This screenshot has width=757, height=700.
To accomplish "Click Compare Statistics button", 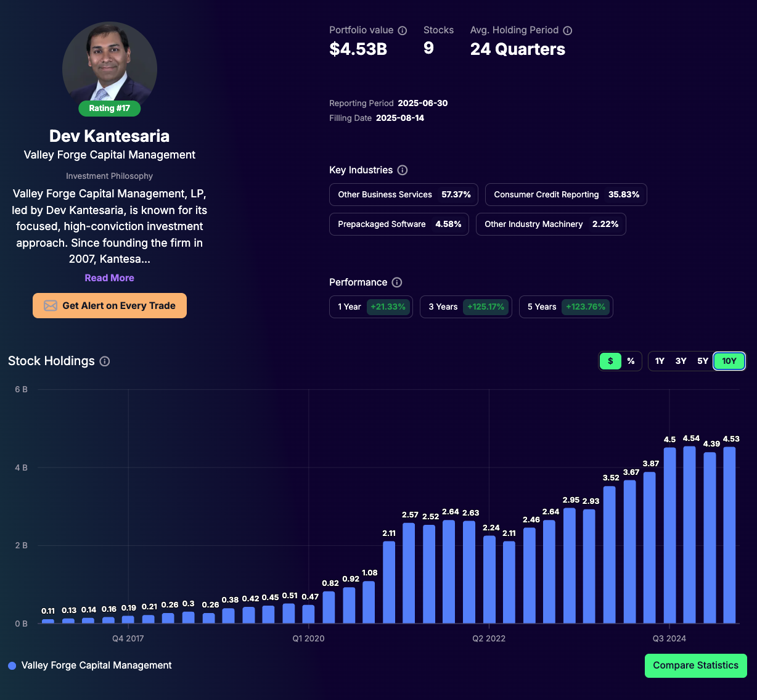I will [x=695, y=665].
